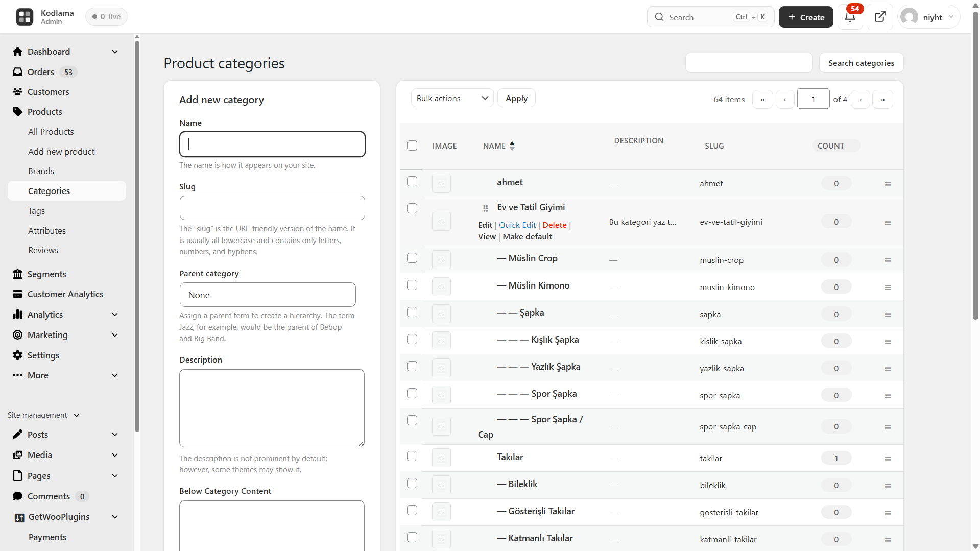Click the Dashboard home icon
This screenshot has width=980, height=551.
click(18, 52)
